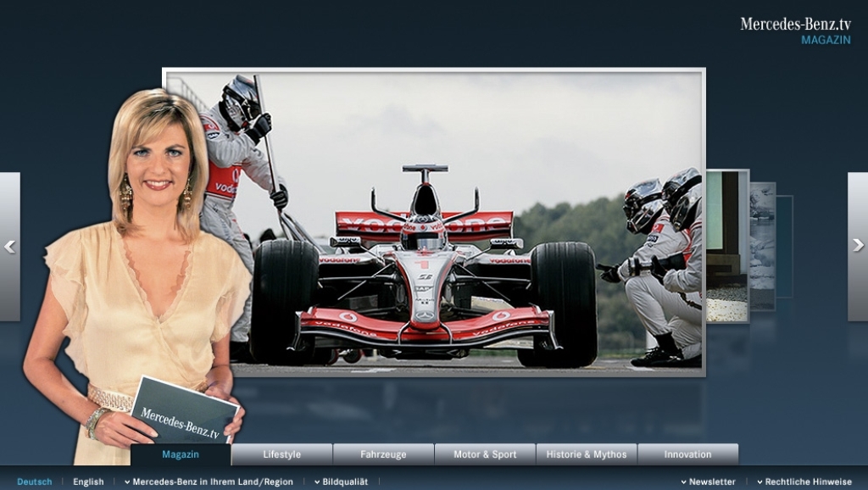Click the Mercedes-Benz in Ihrem Land/Region chevron
The height and width of the screenshot is (490, 868).
pos(129,481)
